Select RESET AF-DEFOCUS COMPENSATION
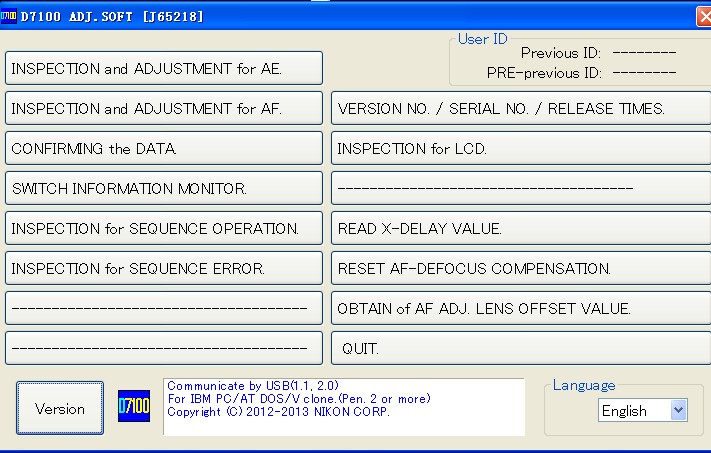The width and height of the screenshot is (711, 453). 521,268
